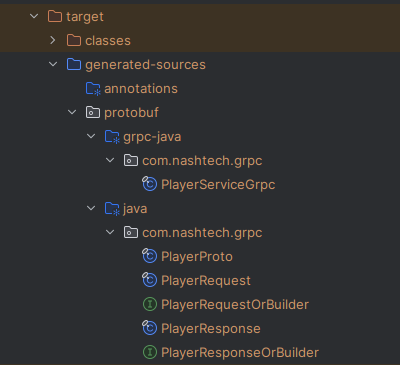The image size is (400, 365).
Task: Collapse the generated-sources chevron
Action: click(53, 64)
